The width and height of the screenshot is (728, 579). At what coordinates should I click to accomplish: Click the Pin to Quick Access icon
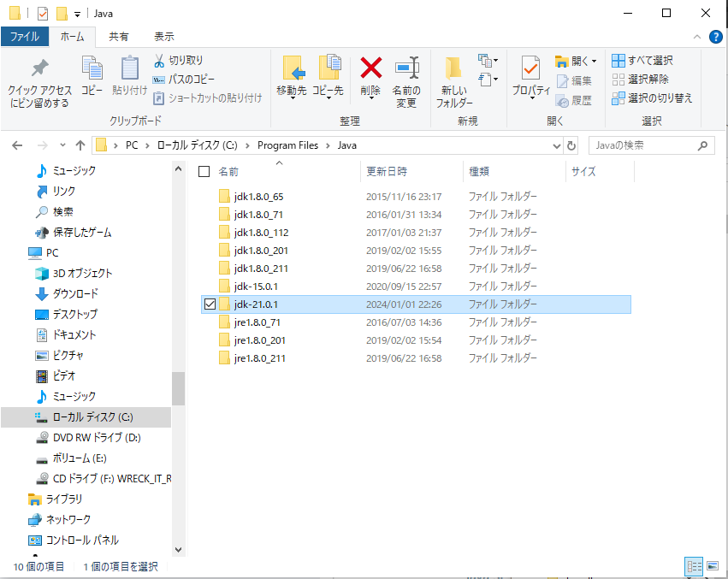tap(40, 68)
